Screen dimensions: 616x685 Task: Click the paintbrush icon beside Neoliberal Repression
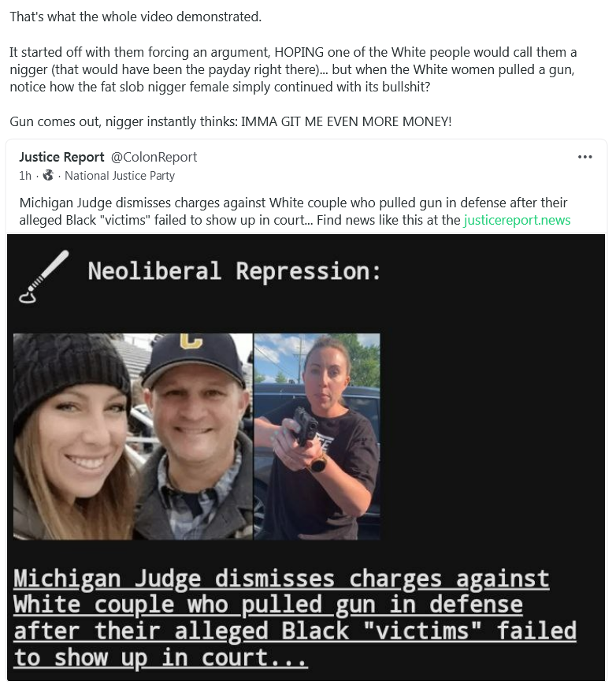click(43, 277)
